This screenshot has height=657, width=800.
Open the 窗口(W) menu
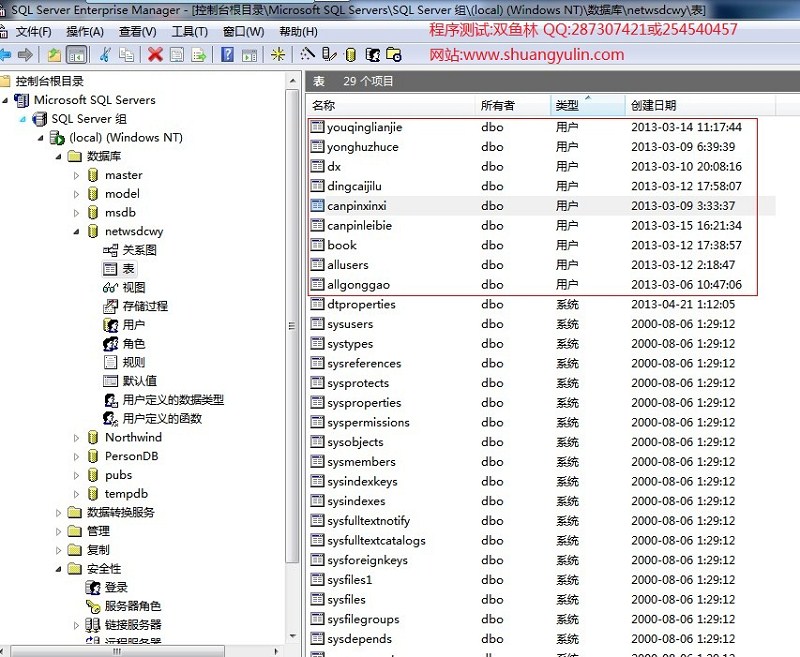pyautogui.click(x=243, y=32)
